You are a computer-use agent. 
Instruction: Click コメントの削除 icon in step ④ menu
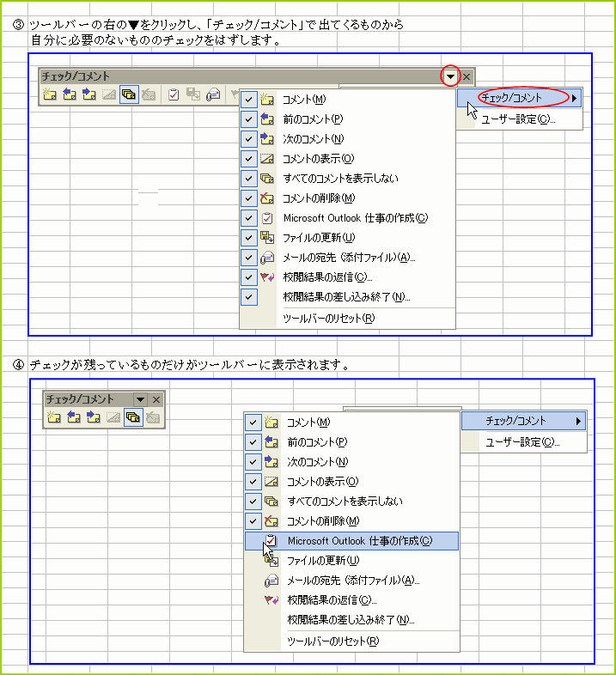tap(271, 521)
